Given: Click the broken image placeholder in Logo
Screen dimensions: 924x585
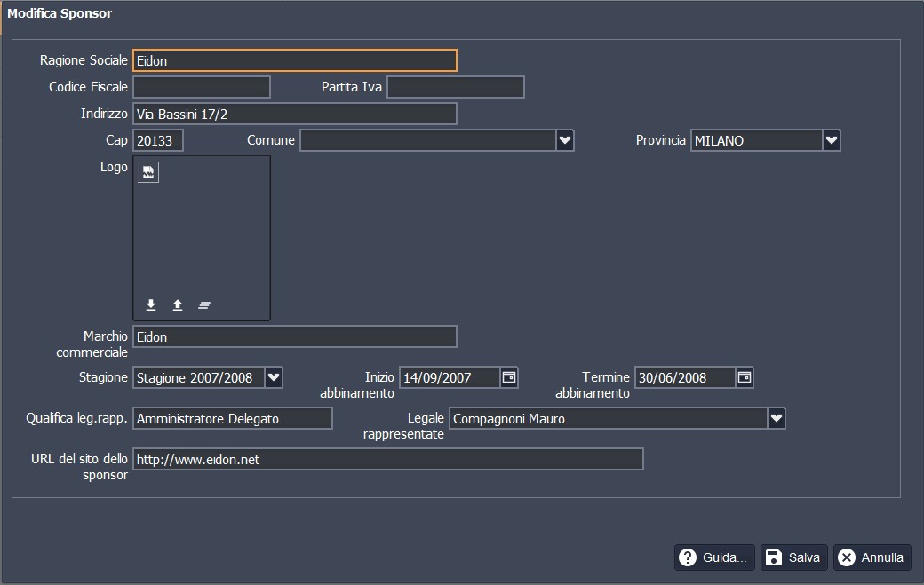Looking at the screenshot, I should coord(148,172).
